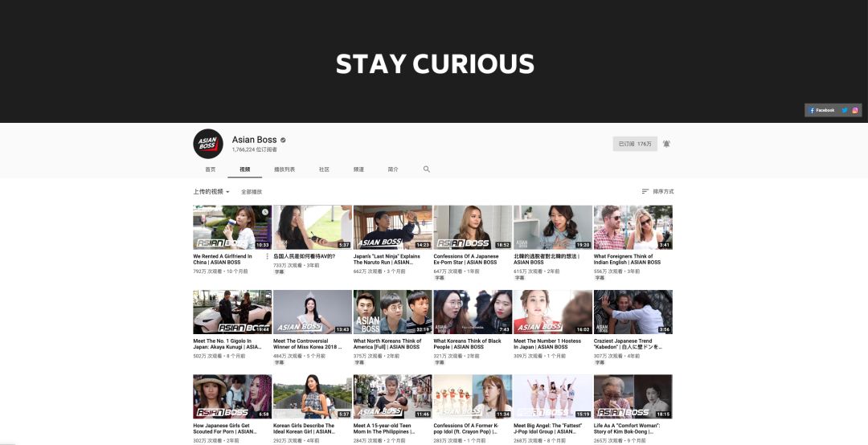Click the channel name 'Asian Boss'

(254, 140)
